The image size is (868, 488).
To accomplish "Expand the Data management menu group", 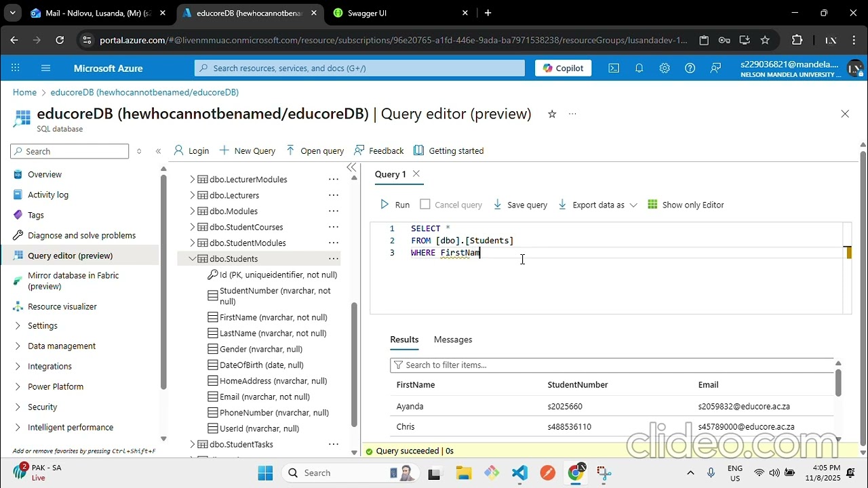I will pyautogui.click(x=18, y=346).
